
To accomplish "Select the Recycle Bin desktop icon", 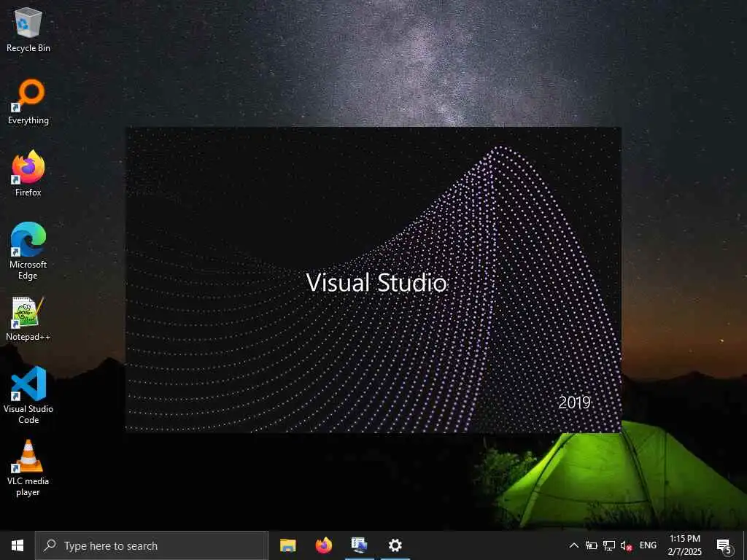I will (x=28, y=29).
